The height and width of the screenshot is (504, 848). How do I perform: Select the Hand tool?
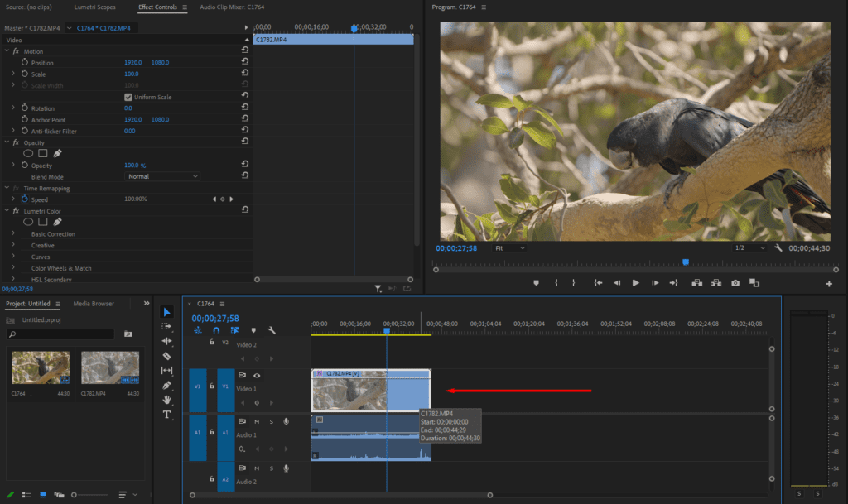[x=166, y=400]
